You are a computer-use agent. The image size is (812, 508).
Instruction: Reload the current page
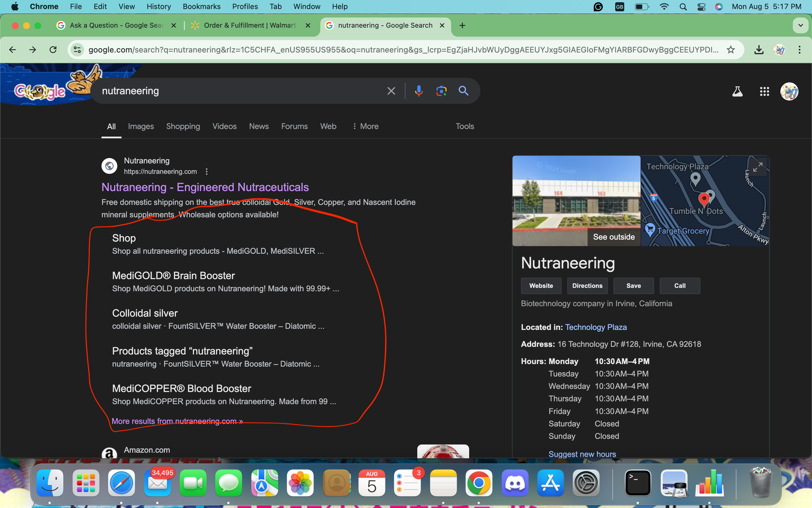click(x=53, y=50)
